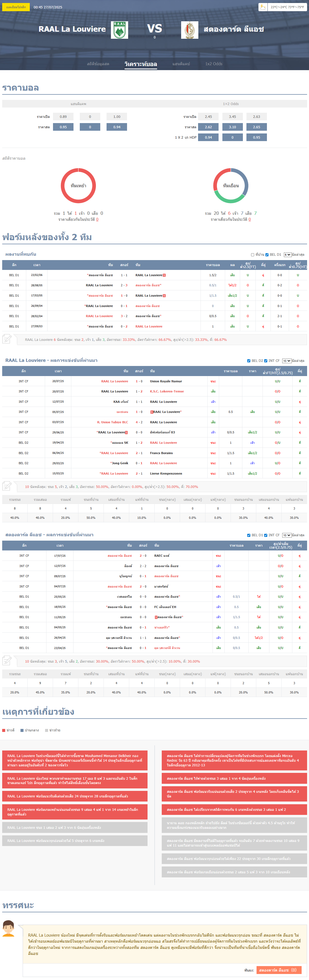Click 1x2 opening odds 2.45

point(208,117)
